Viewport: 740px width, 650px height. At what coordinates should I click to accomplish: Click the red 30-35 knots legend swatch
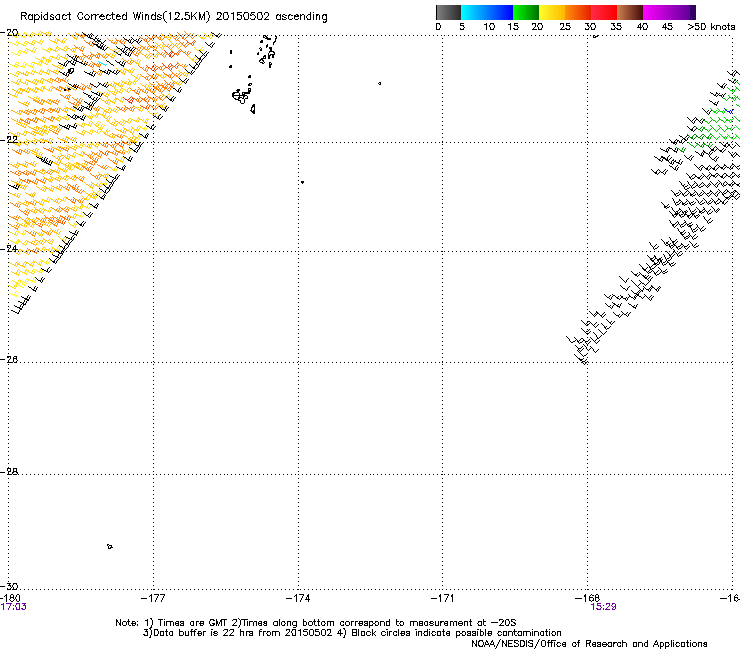coord(604,12)
